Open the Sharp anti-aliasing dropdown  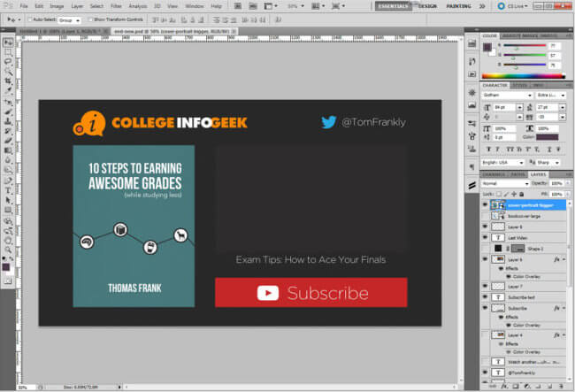tap(548, 163)
